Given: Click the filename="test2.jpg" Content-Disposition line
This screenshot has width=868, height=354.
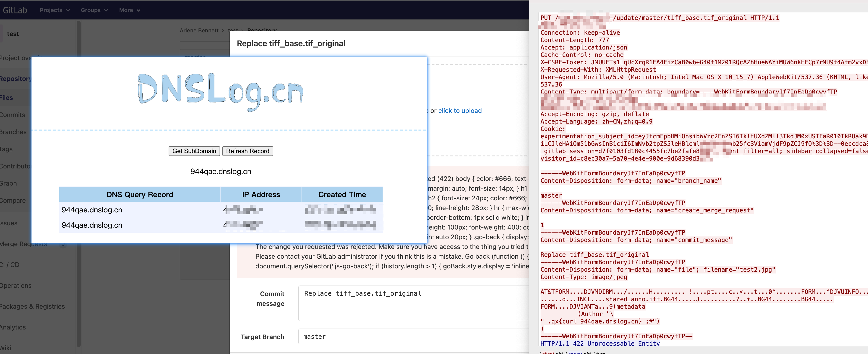Looking at the screenshot, I should (x=658, y=270).
